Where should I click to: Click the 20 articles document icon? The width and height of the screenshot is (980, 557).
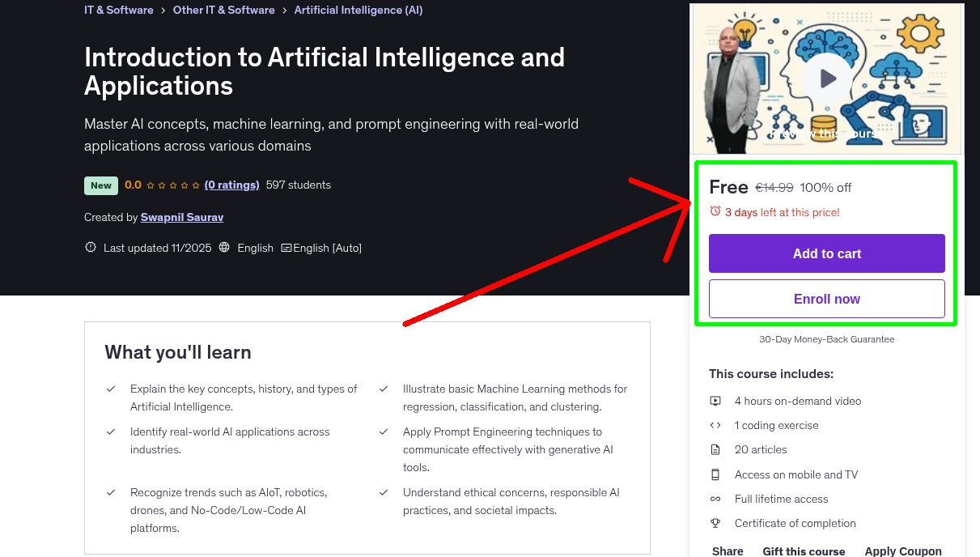(715, 449)
